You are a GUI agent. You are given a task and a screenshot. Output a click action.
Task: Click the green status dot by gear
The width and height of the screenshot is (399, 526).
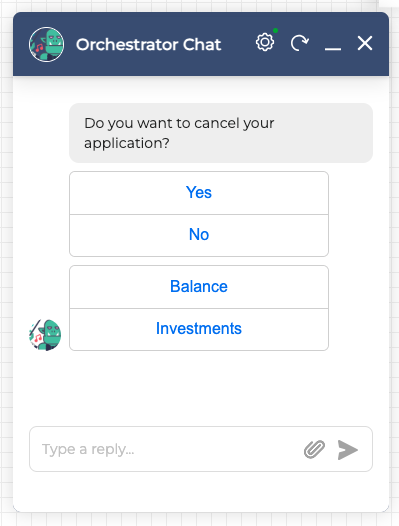click(276, 31)
